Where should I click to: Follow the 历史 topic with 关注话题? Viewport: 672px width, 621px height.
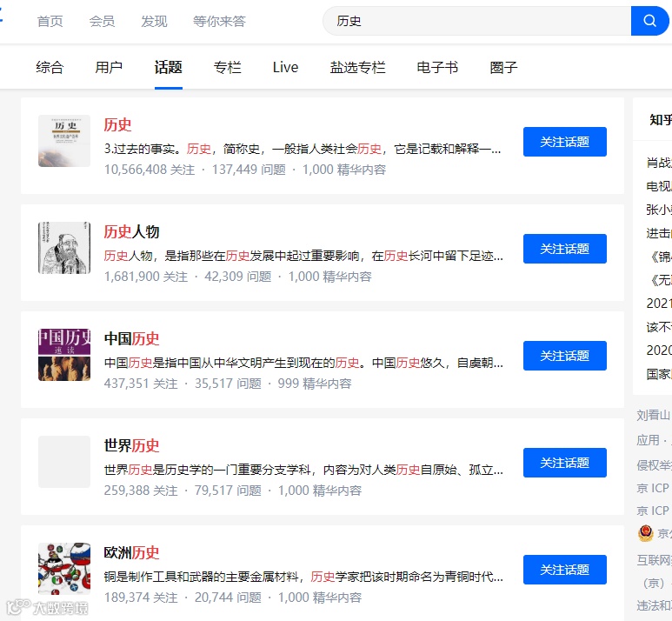click(x=565, y=142)
